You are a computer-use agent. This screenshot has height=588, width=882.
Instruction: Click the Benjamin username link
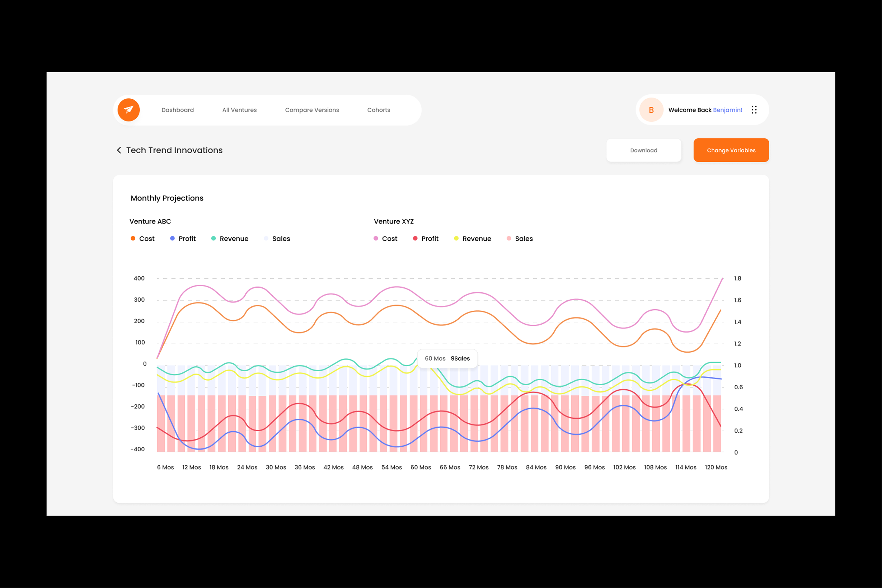click(x=727, y=110)
